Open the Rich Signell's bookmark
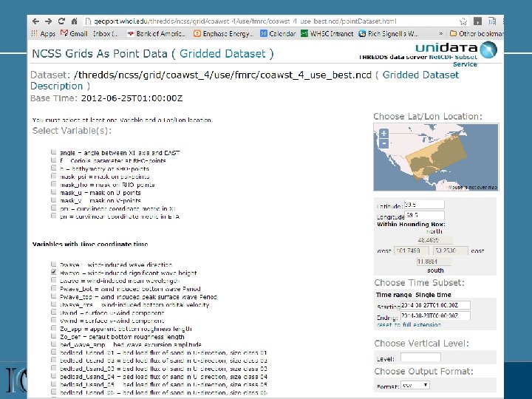The height and width of the screenshot is (399, 532). click(x=389, y=33)
